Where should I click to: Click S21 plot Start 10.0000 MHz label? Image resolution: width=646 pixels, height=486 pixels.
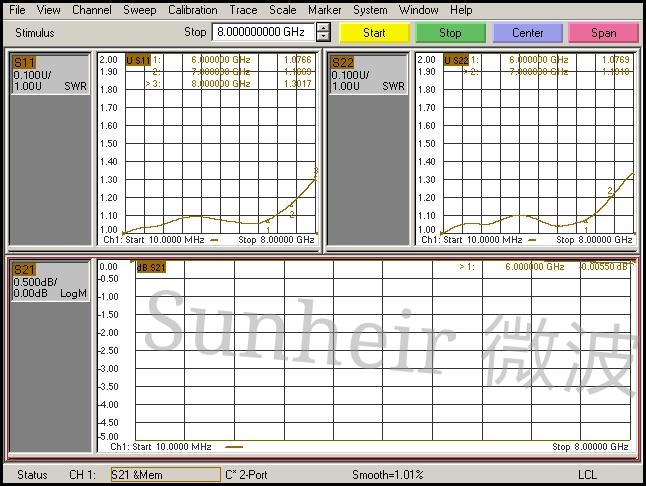tap(161, 446)
